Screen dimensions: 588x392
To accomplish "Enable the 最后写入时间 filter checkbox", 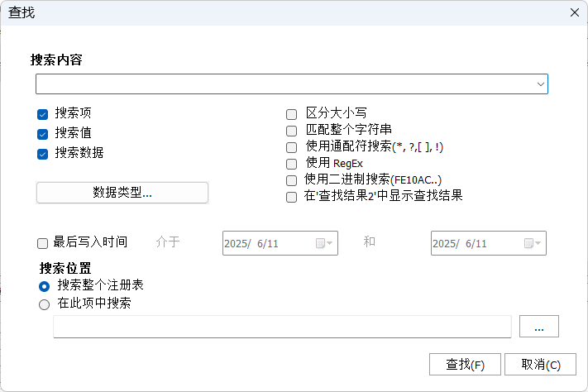I will coord(43,243).
